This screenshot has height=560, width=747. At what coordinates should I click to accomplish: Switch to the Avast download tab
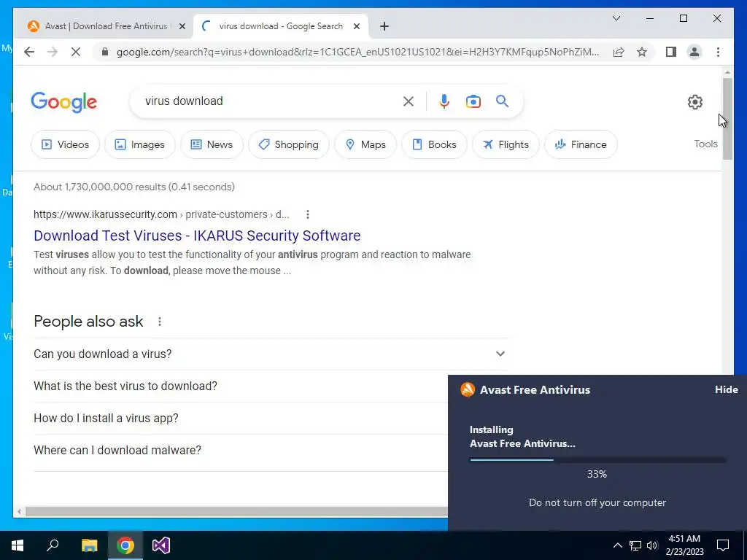(106, 26)
